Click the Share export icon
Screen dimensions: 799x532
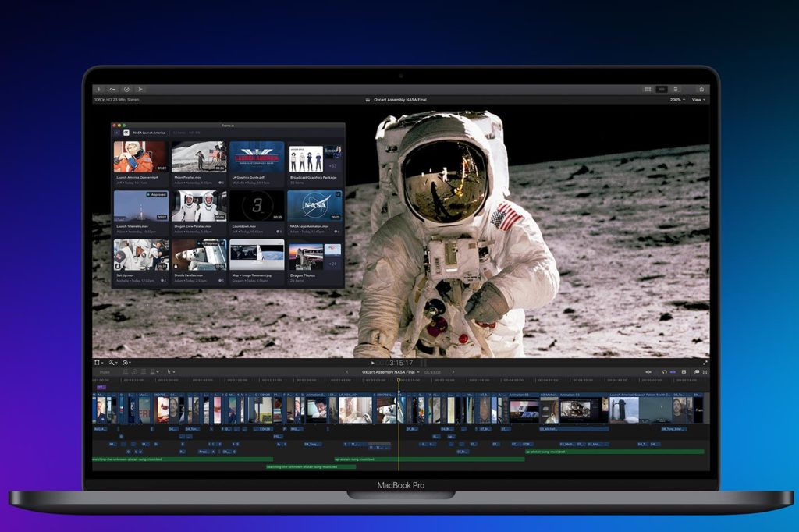pyautogui.click(x=701, y=89)
